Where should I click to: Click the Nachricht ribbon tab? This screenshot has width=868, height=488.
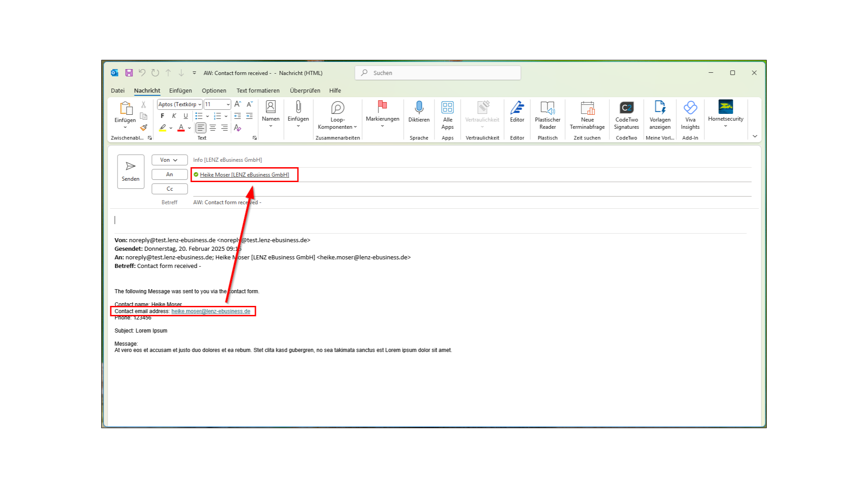[146, 90]
